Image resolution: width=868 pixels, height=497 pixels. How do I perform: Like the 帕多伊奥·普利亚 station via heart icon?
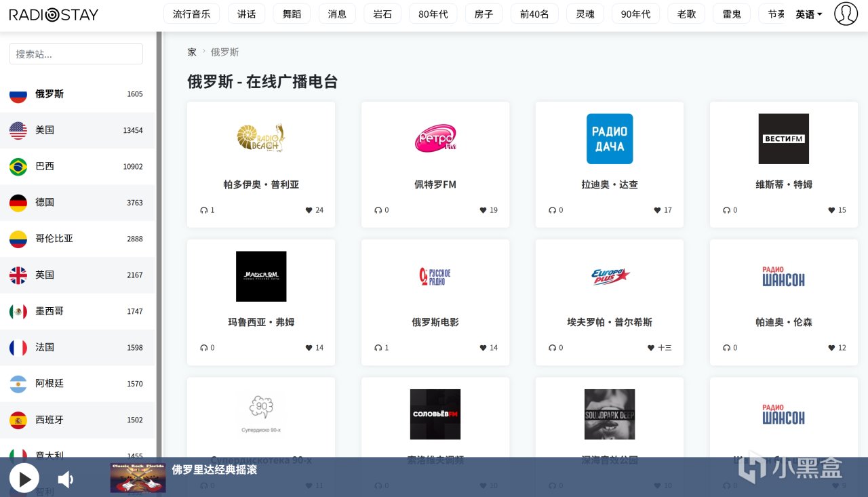[309, 210]
